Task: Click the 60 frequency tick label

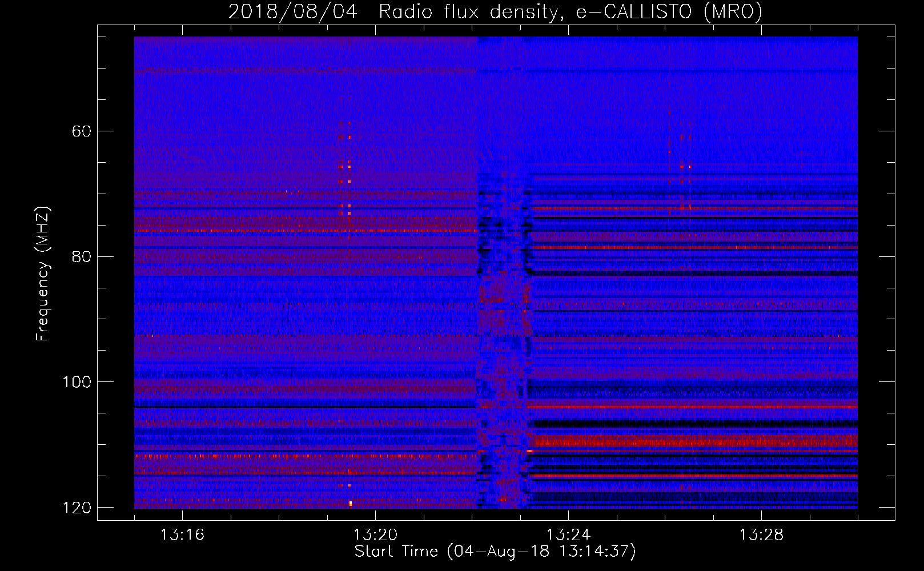Action: (81, 131)
